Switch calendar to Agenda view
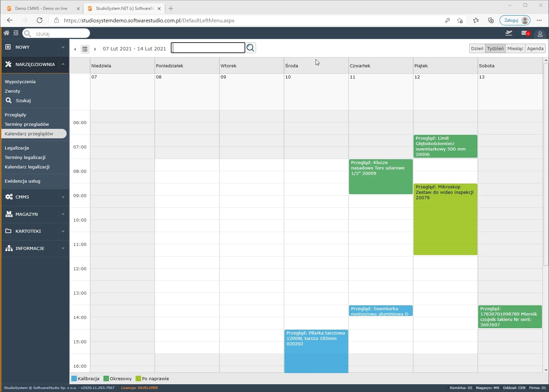549x392 pixels. tap(535, 48)
